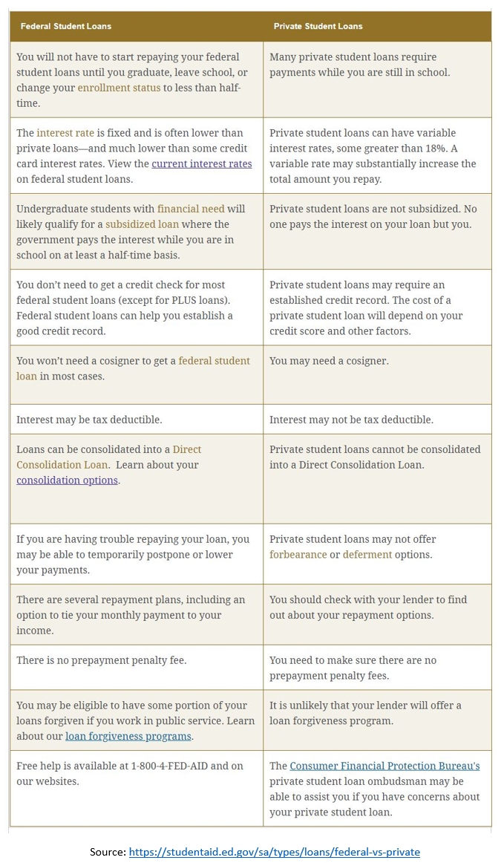Click the interest rate glossary term

[65, 133]
